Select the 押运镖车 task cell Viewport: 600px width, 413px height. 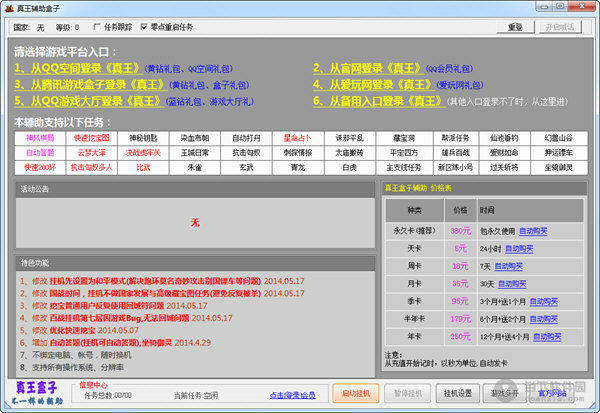click(559, 153)
